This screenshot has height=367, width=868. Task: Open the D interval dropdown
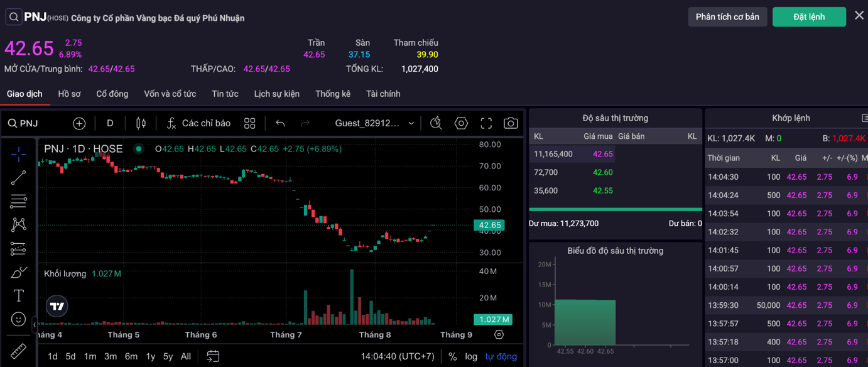tap(110, 123)
